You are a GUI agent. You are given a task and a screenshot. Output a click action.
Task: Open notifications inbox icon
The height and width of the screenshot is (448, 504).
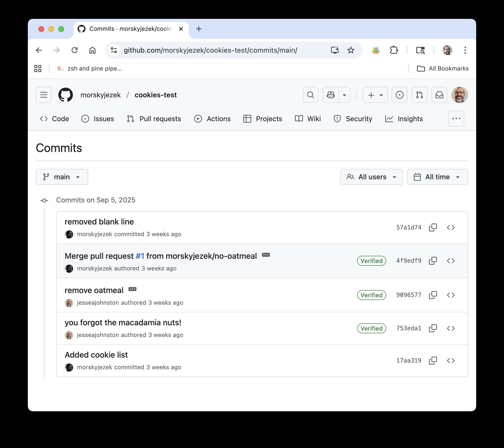click(439, 95)
